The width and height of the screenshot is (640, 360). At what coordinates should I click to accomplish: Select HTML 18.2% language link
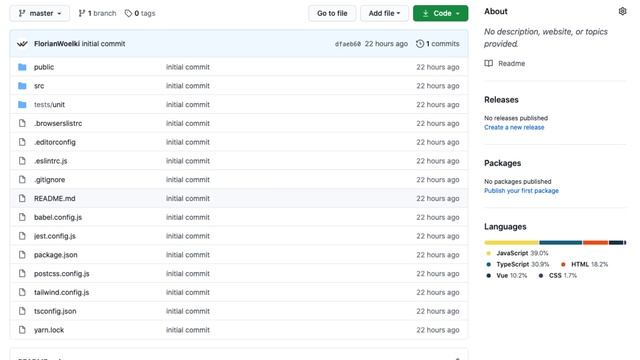pos(584,264)
